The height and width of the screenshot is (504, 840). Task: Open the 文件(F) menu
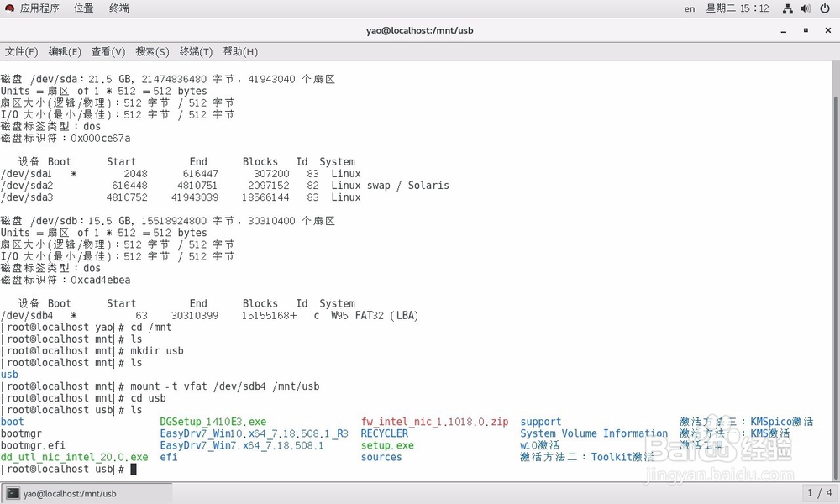click(x=22, y=51)
